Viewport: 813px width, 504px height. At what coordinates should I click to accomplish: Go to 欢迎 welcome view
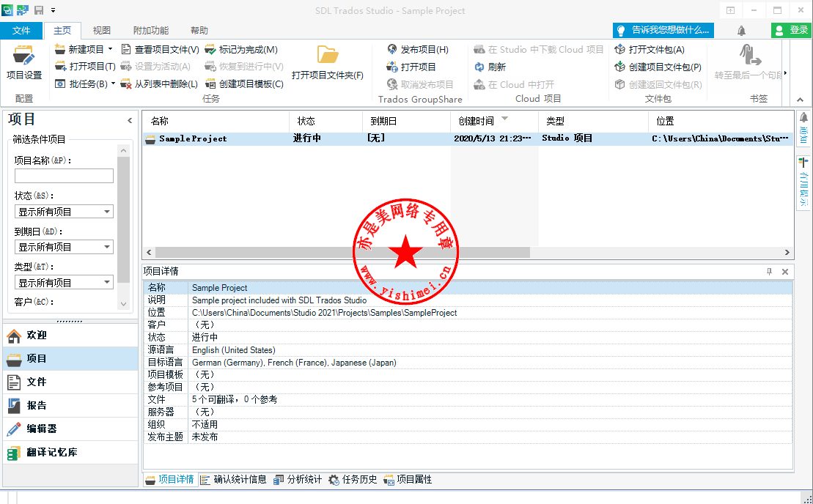(x=70, y=335)
